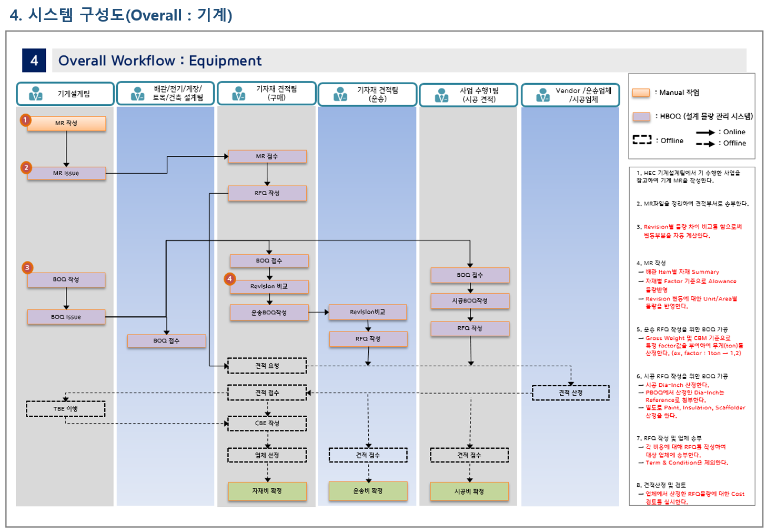
Task: Select the 운송BOQ작성 box
Action: 269,313
